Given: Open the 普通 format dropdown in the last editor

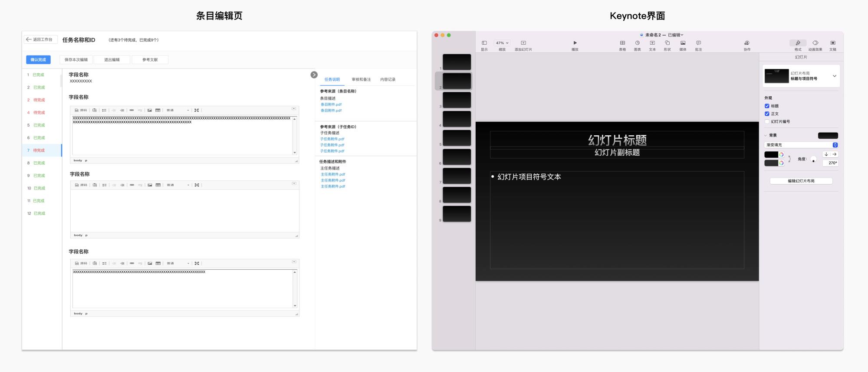Looking at the screenshot, I should coord(178,263).
